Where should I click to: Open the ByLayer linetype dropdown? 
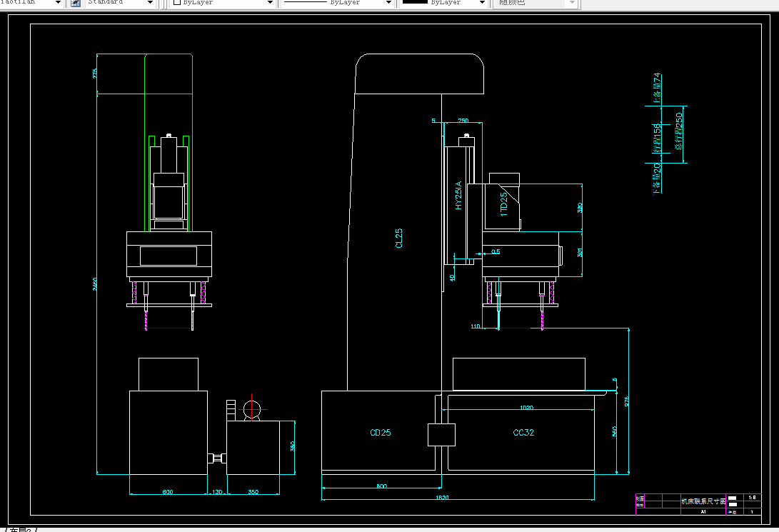pyautogui.click(x=388, y=2)
